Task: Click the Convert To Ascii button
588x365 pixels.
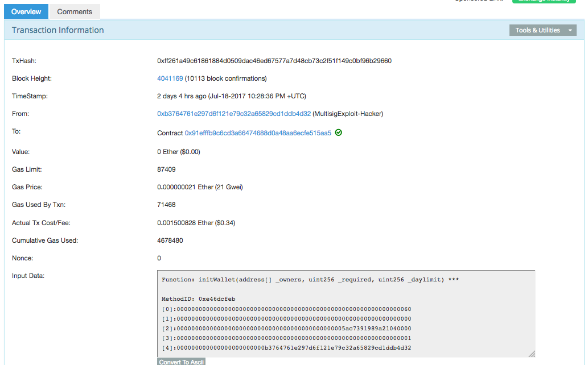Action: point(181,362)
